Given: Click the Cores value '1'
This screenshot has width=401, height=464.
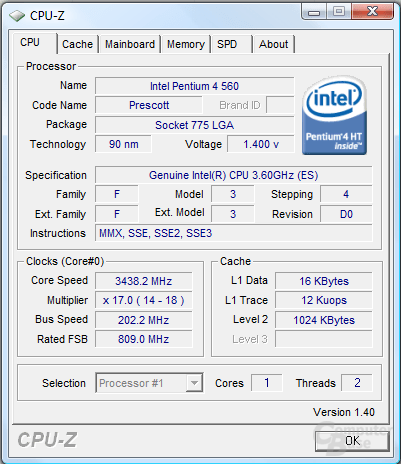Looking at the screenshot, I should pyautogui.click(x=267, y=383).
